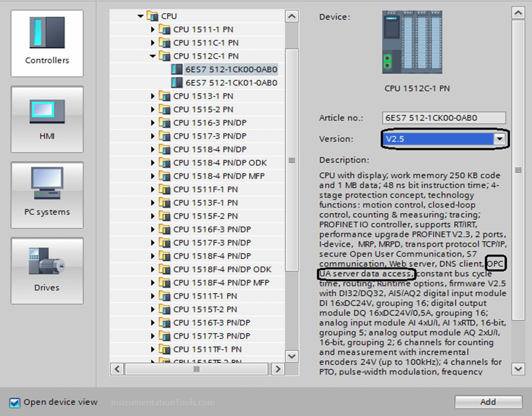The image size is (532, 416).
Task: Select the 6ES7 512-1CK01-0AB0 tree item text
Action: 232,82
